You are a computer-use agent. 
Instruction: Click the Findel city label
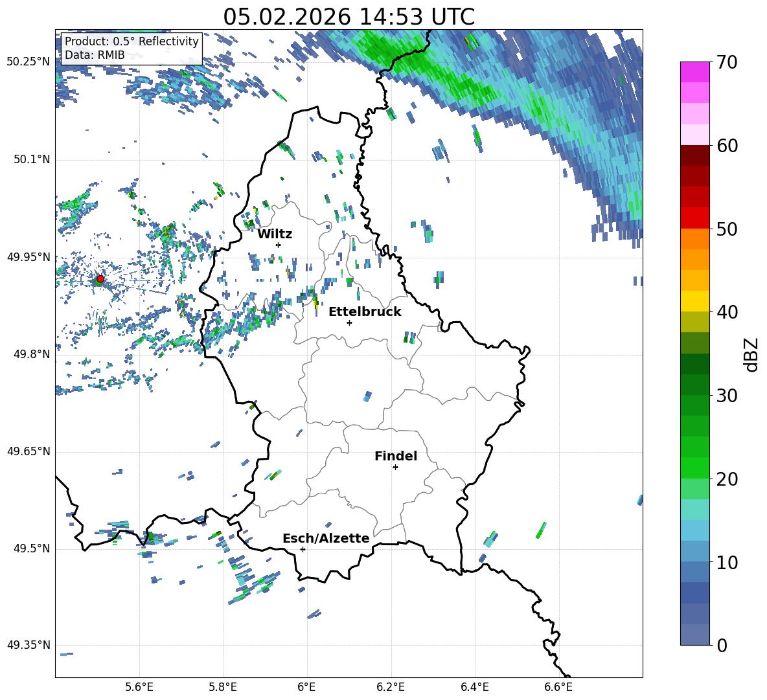click(x=396, y=456)
